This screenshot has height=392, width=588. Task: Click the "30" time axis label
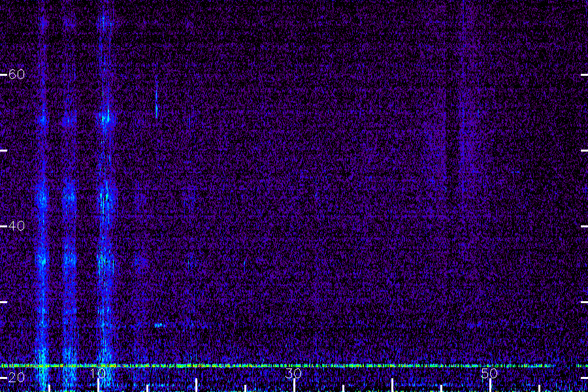click(293, 373)
